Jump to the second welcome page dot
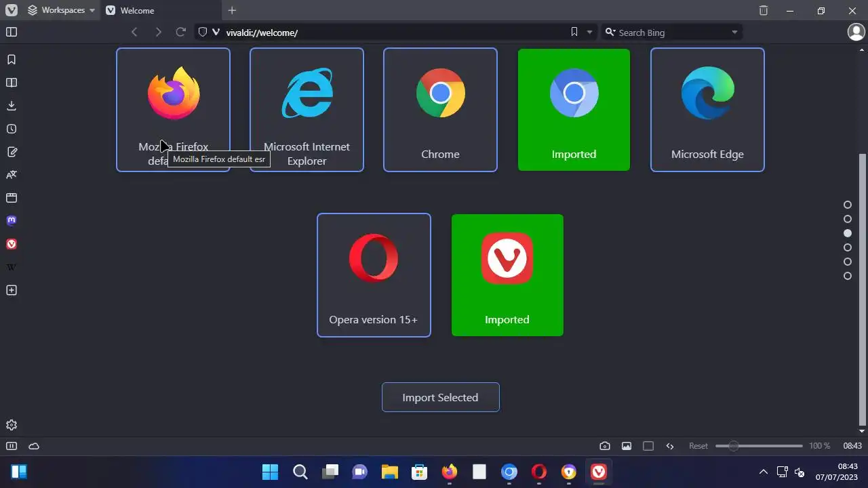The width and height of the screenshot is (868, 488). click(848, 219)
